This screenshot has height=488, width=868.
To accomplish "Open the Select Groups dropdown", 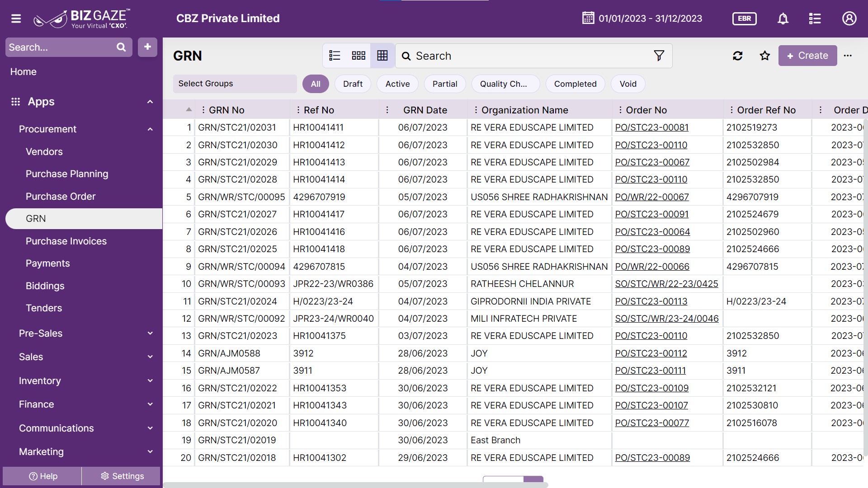I will (x=235, y=84).
